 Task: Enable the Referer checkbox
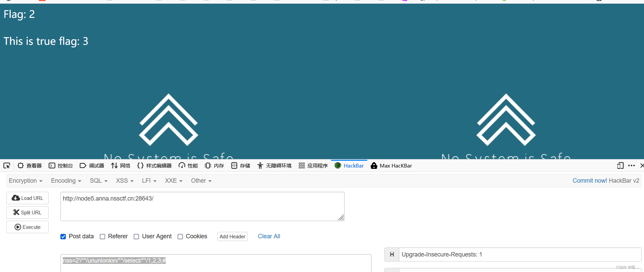tap(102, 237)
